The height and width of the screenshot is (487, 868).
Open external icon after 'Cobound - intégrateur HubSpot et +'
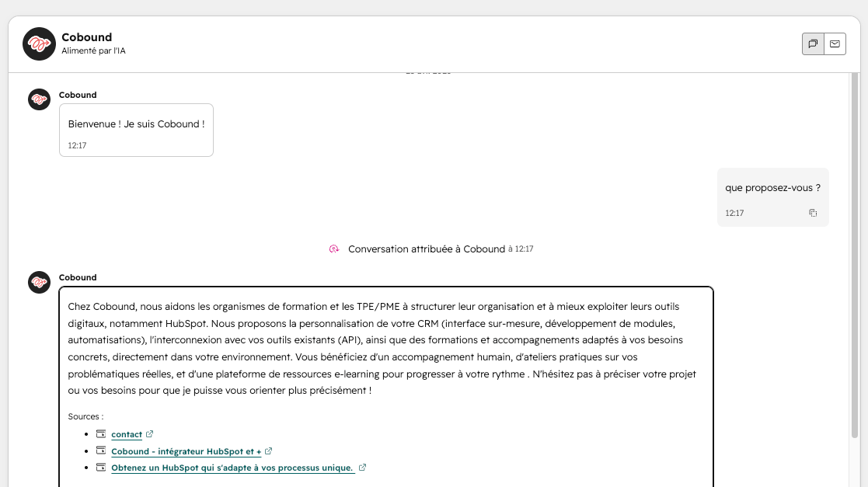269,451
